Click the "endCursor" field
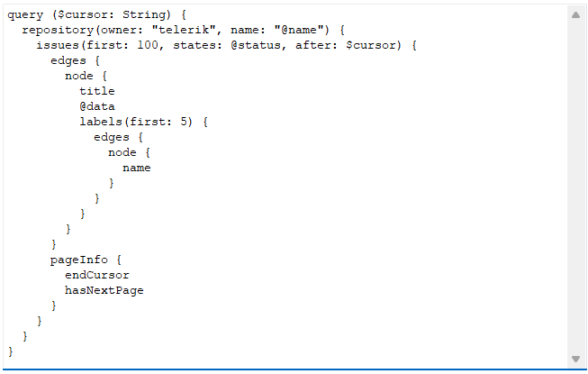This screenshot has width=588, height=374. 97,275
